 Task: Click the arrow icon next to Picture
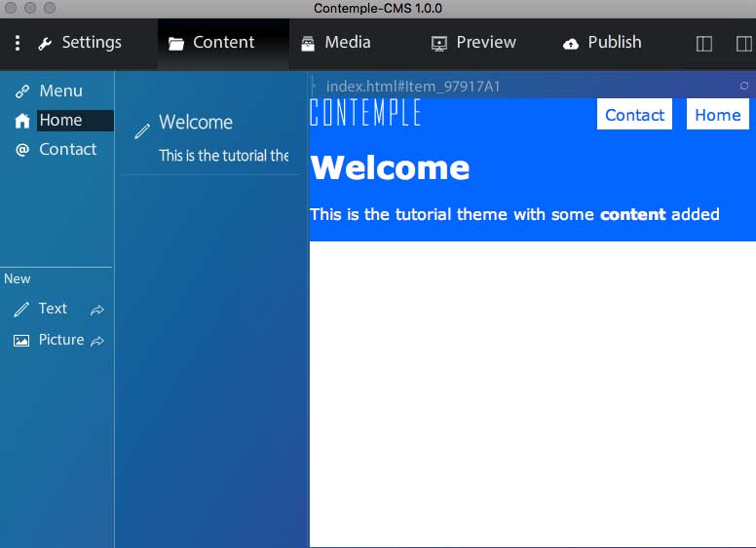(x=97, y=341)
